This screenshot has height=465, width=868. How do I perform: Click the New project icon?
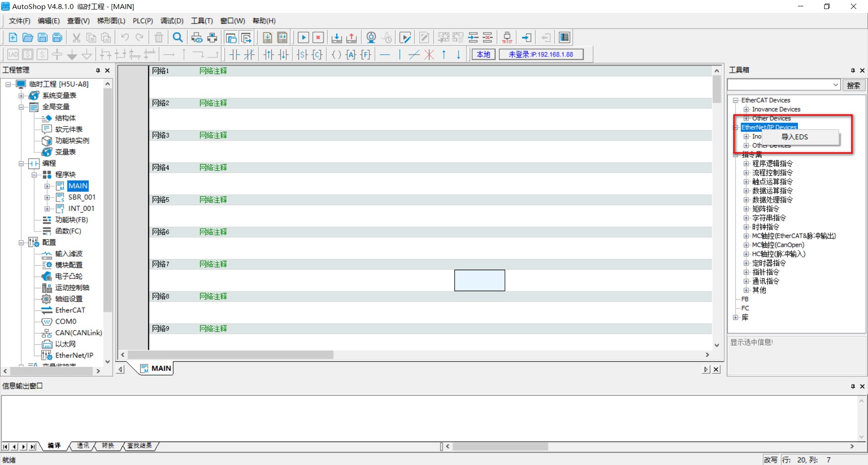click(x=13, y=38)
